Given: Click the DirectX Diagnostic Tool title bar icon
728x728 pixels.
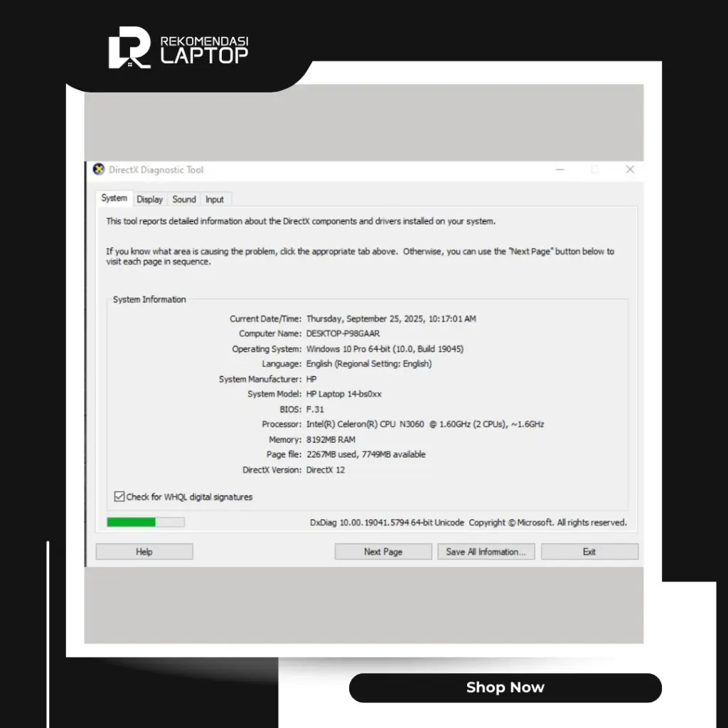Looking at the screenshot, I should (x=100, y=169).
